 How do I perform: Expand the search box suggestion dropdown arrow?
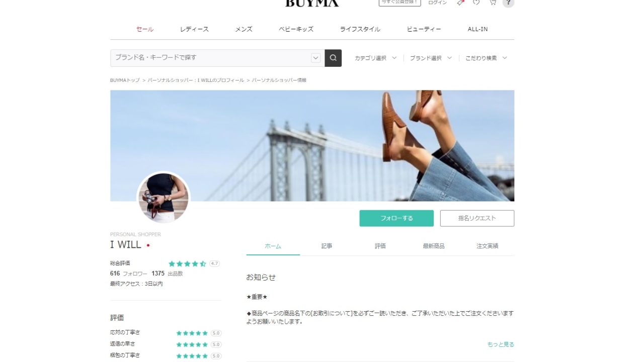coord(315,58)
